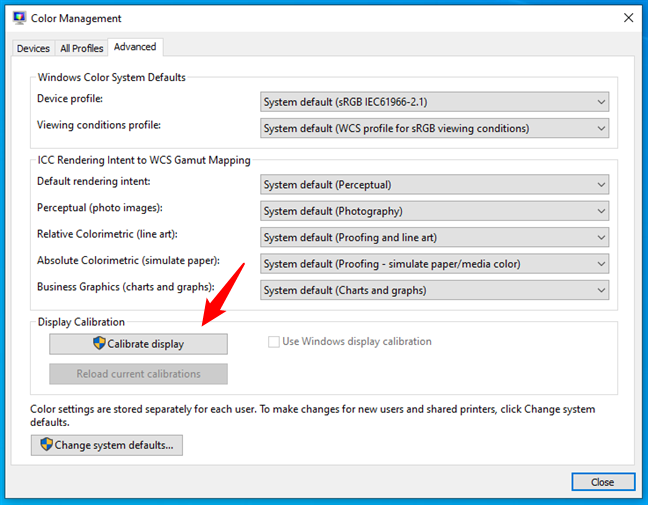Click the Viewing conditions profile label
Viewport: 648px width, 505px height.
[99, 125]
